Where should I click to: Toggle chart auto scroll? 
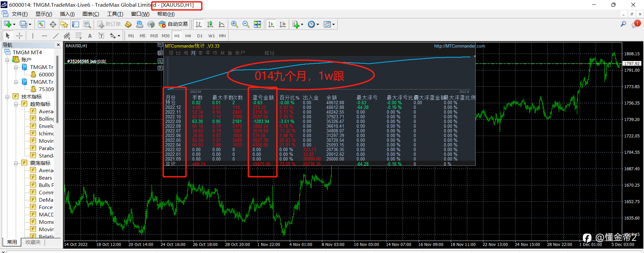271,24
